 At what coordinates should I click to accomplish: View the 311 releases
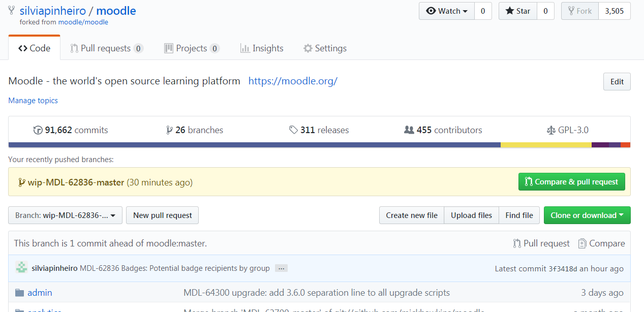[x=319, y=130]
